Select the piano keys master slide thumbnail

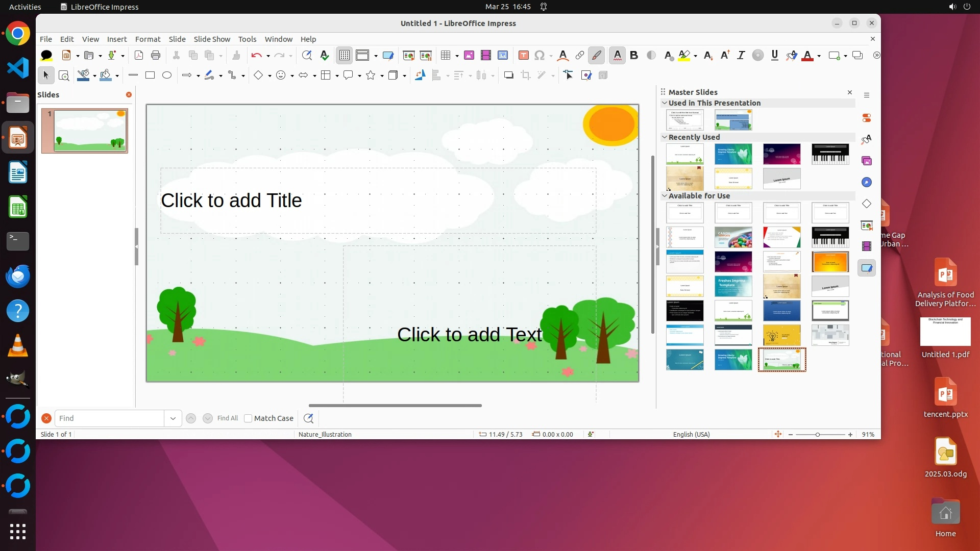tap(830, 154)
